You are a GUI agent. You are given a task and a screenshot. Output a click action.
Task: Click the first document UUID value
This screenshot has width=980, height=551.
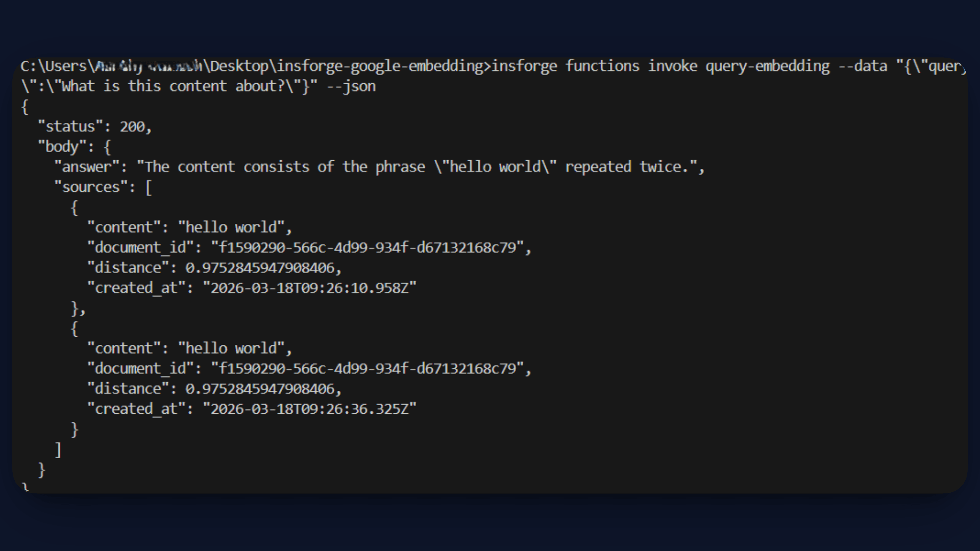367,247
